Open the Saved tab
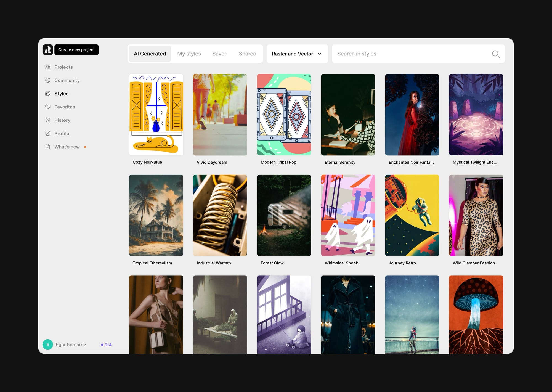The image size is (552, 392). 220,54
